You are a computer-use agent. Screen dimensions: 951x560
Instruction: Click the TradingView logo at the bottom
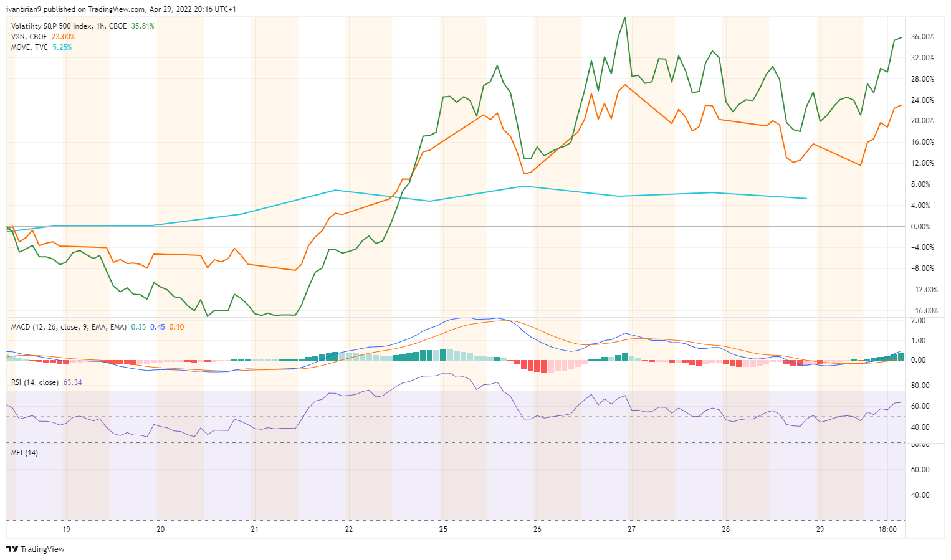click(x=35, y=549)
